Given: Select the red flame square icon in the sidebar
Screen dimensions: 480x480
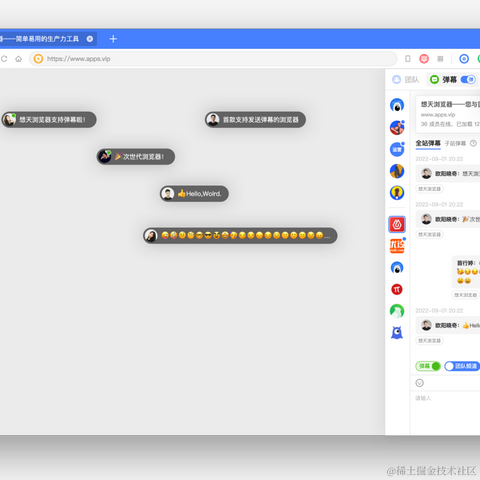Looking at the screenshot, I should (397, 224).
